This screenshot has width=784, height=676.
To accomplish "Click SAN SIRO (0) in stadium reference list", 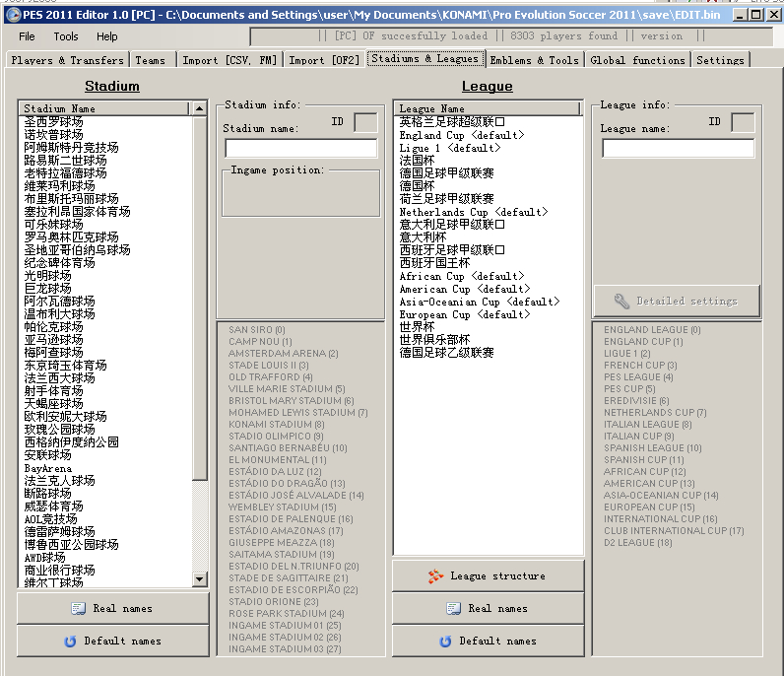I will point(257,330).
